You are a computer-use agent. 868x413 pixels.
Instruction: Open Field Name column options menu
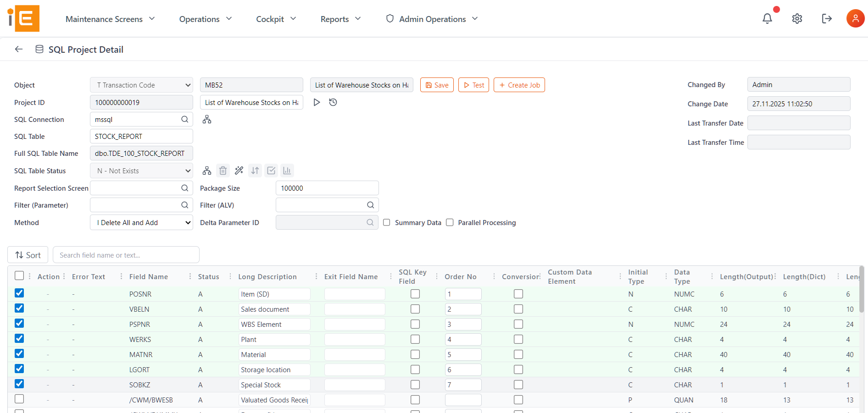[x=190, y=276]
